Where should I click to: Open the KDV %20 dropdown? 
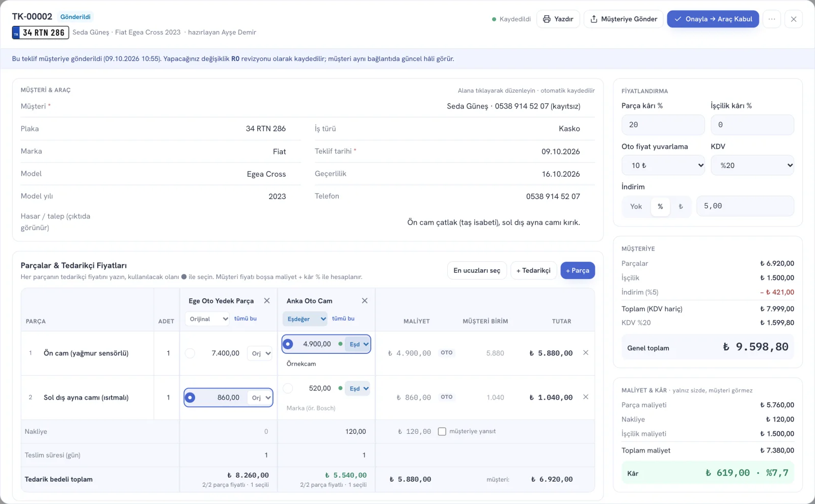(752, 165)
